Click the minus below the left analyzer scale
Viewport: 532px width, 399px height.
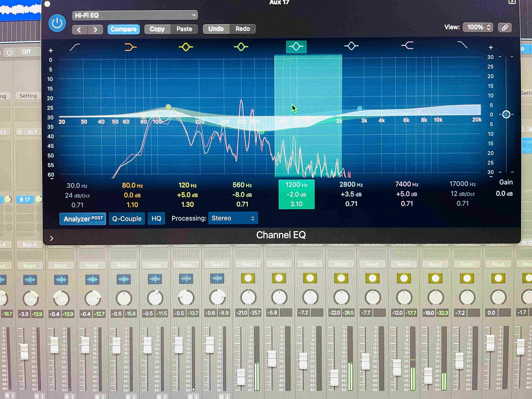tap(52, 179)
